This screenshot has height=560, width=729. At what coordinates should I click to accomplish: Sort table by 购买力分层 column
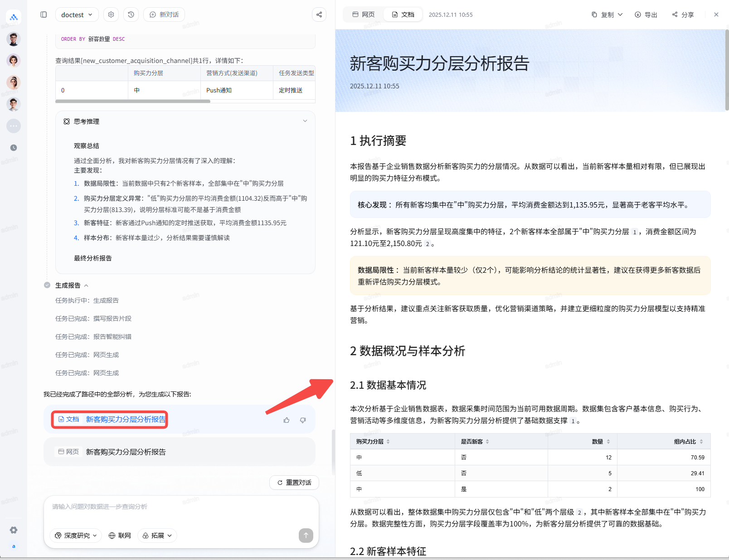(x=388, y=442)
